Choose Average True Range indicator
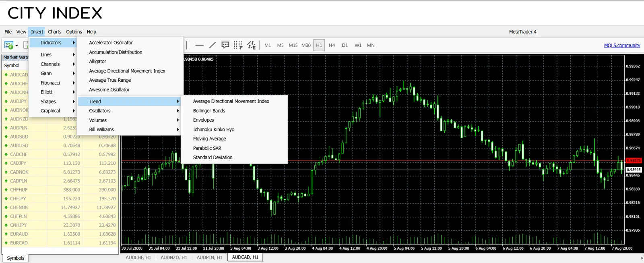This screenshot has width=644, height=263. pos(130,80)
